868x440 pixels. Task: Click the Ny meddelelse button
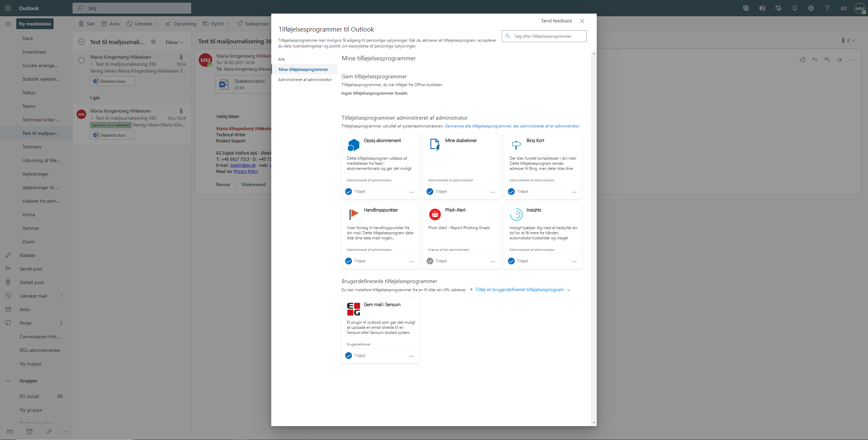coord(35,24)
